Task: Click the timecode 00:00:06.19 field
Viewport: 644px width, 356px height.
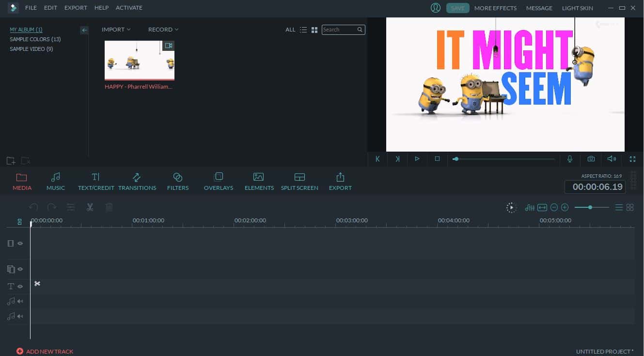Action: point(595,187)
